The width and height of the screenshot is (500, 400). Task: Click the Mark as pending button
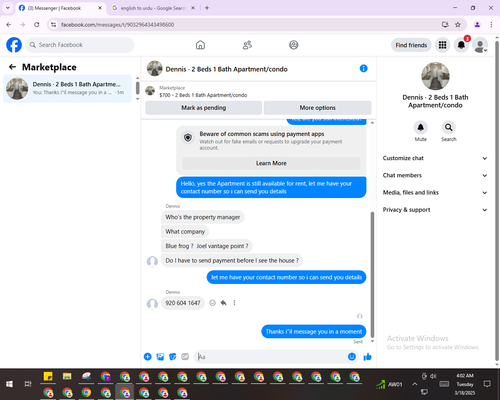tap(203, 108)
